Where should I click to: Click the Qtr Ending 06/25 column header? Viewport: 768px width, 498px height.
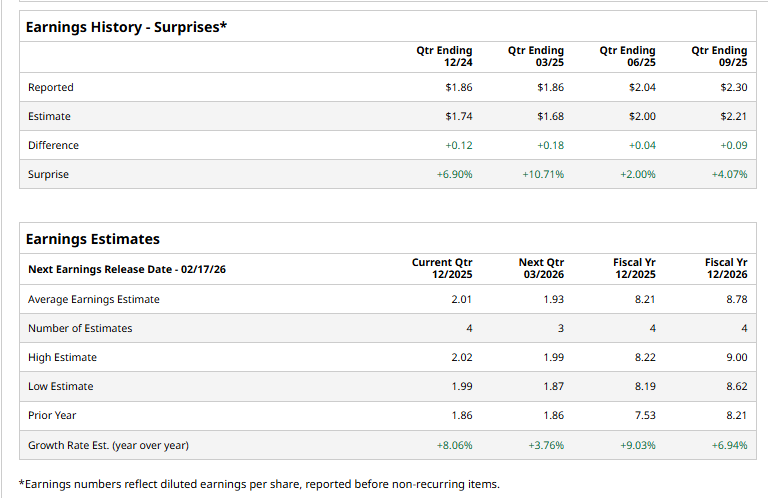coord(627,56)
